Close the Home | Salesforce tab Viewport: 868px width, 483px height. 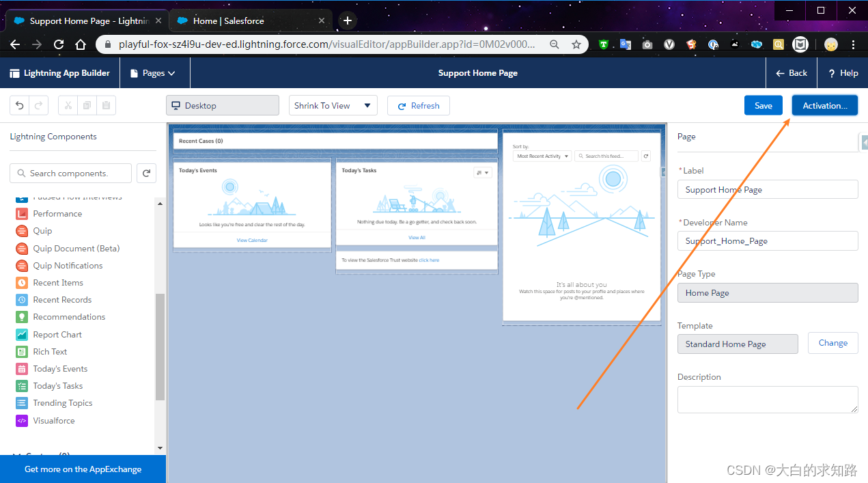322,20
